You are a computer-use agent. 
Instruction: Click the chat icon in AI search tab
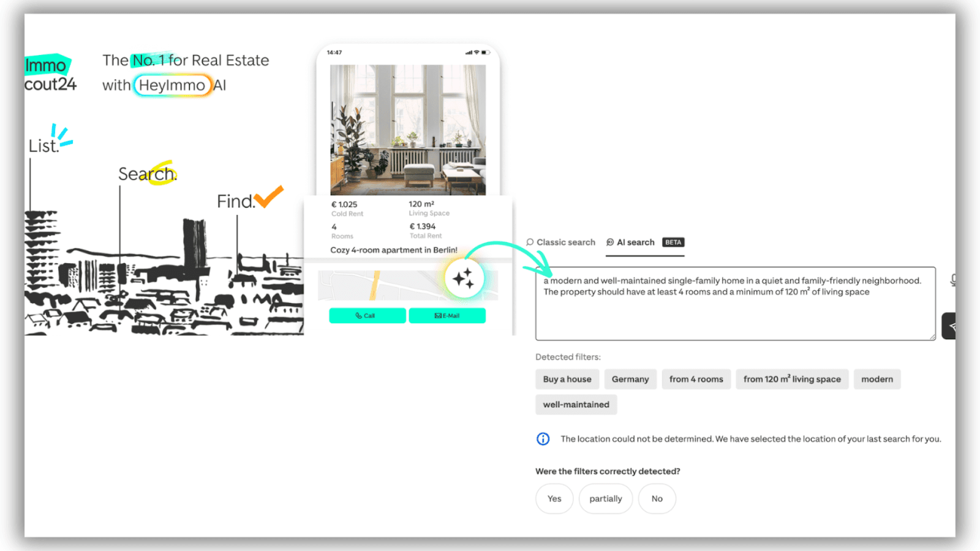[x=610, y=242]
